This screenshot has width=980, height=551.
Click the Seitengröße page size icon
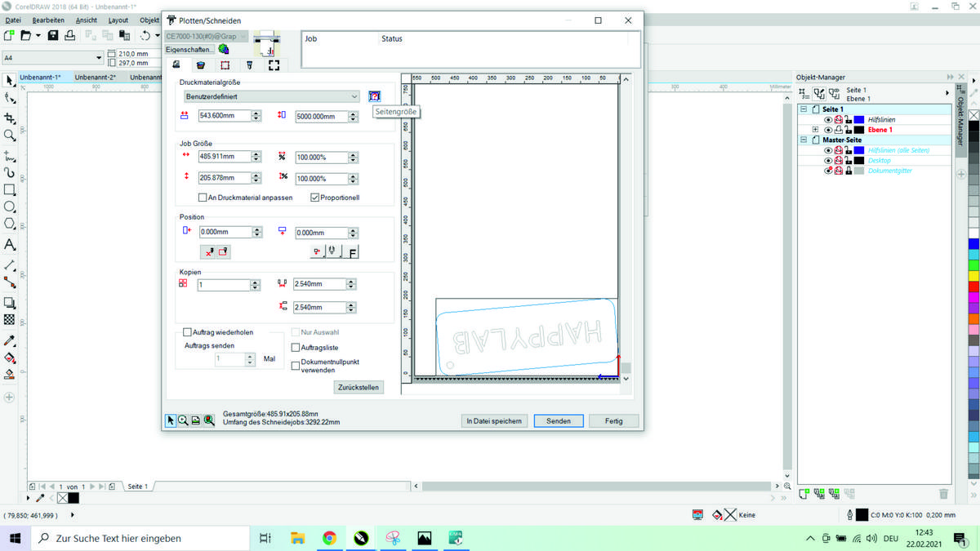pyautogui.click(x=374, y=96)
